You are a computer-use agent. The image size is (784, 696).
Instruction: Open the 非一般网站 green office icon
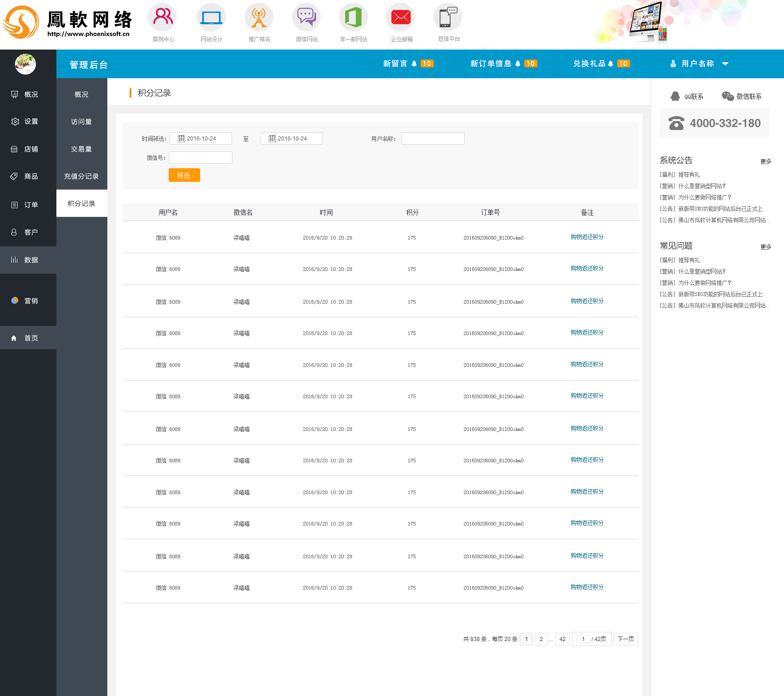353,17
